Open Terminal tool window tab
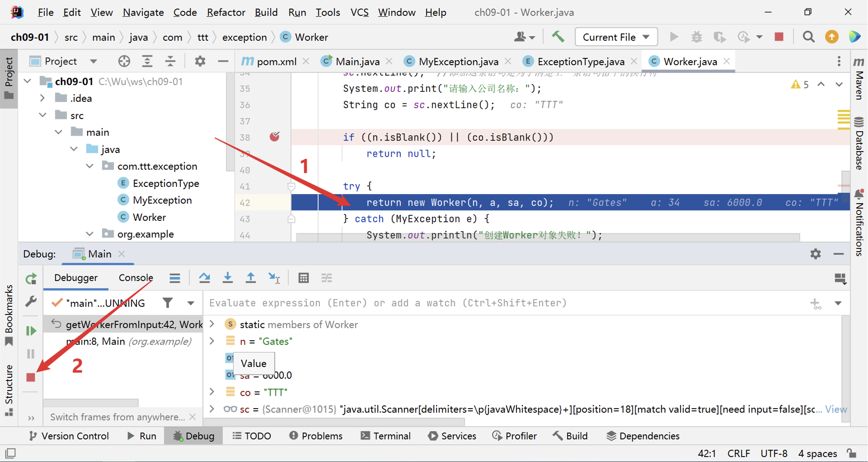Viewport: 868px width, 462px height. point(386,436)
